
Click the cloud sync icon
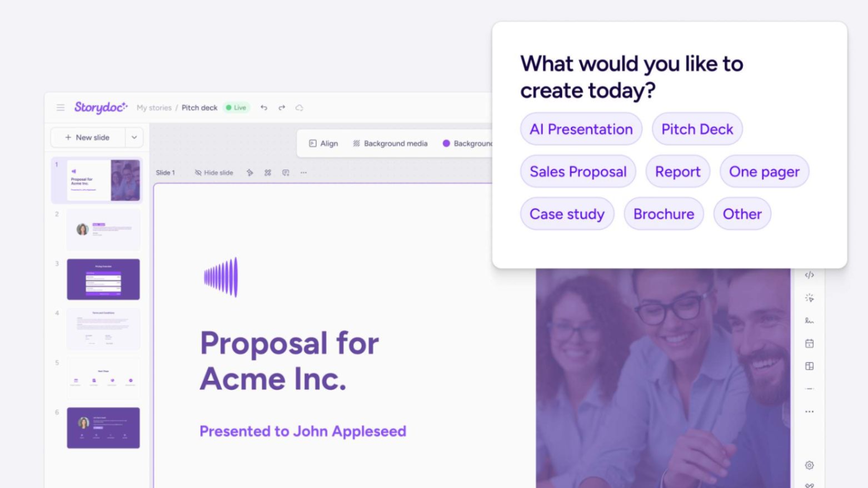300,108
